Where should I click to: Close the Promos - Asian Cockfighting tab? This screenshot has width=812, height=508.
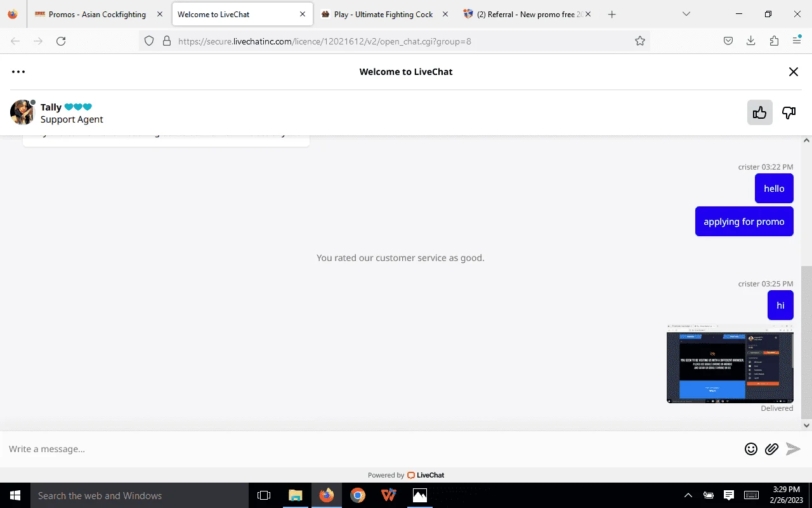[159, 14]
